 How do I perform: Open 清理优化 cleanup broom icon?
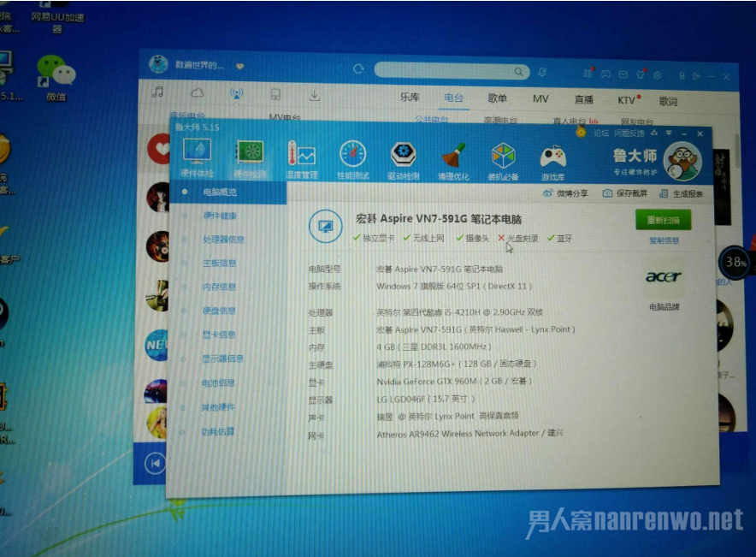pos(453,162)
